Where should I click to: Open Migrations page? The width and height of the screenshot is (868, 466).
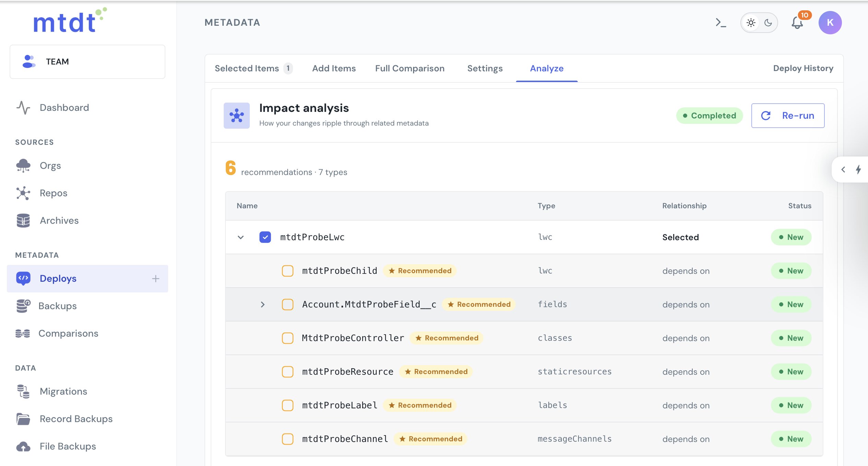pos(63,391)
